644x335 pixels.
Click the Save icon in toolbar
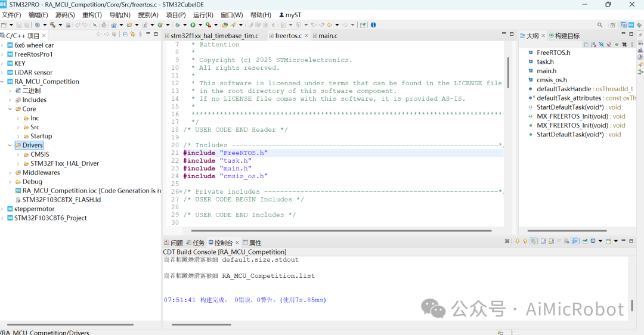pyautogui.click(x=18, y=25)
